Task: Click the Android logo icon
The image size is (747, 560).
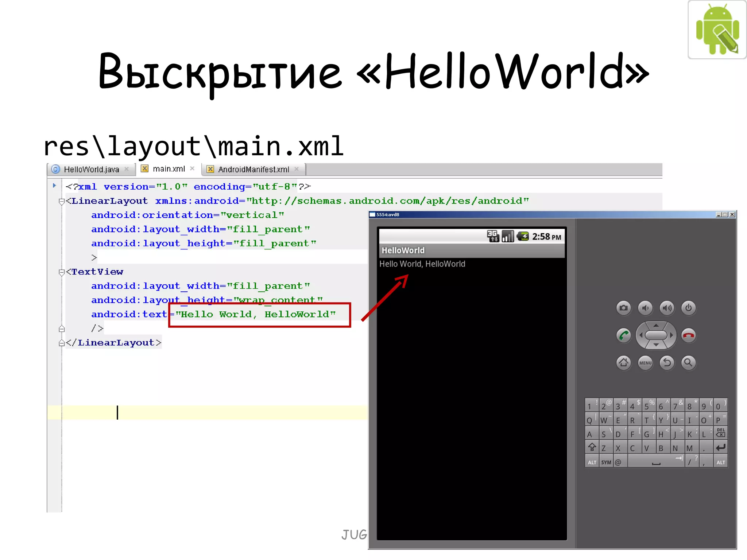Action: tap(717, 30)
